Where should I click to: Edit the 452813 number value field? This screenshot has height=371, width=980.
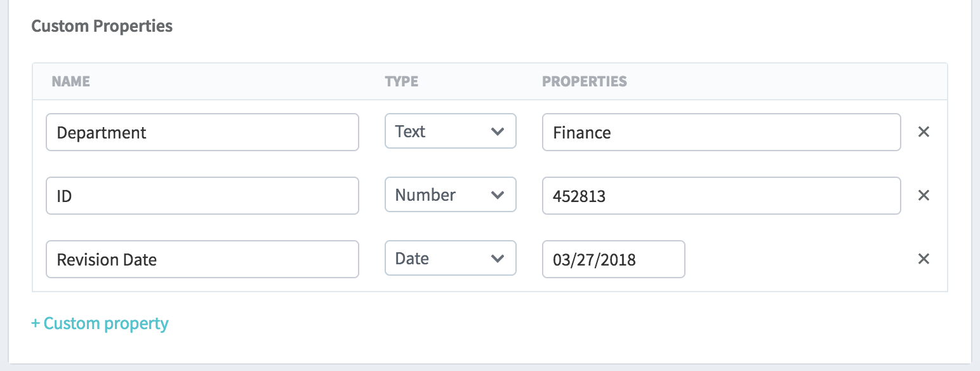(721, 196)
